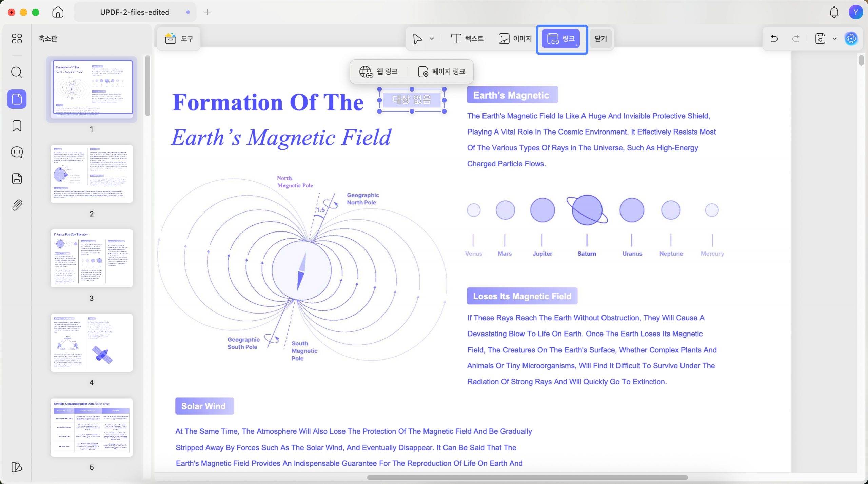Open the form fields panel icon
Viewport: 868px width, 484px height.
click(17, 179)
